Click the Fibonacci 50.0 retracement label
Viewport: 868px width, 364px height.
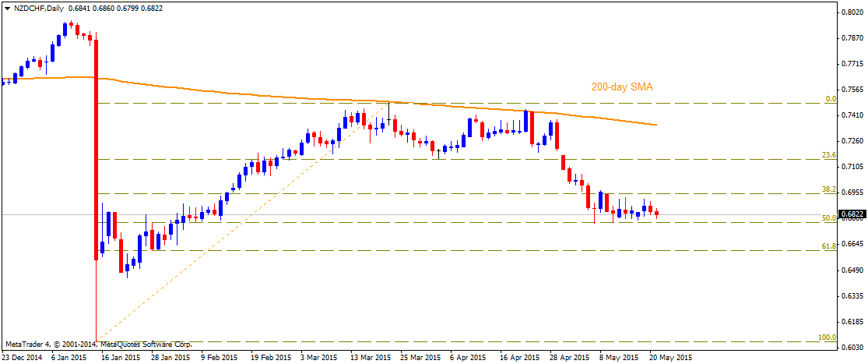click(x=829, y=219)
